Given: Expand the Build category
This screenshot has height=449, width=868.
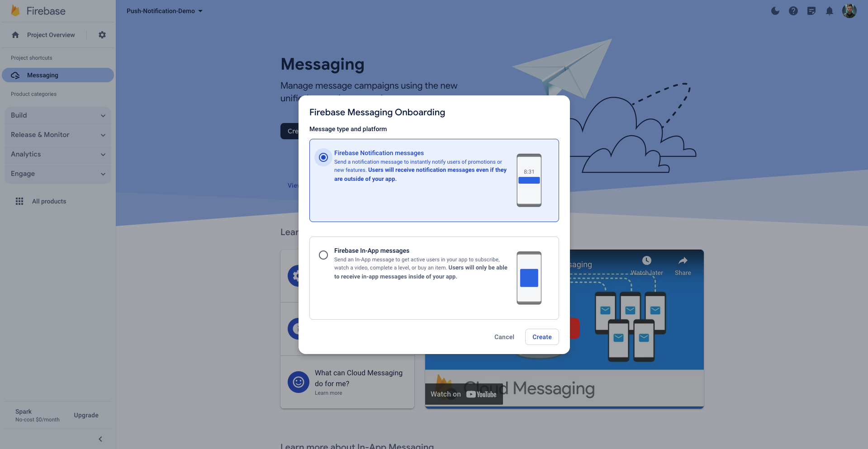Looking at the screenshot, I should coord(58,115).
